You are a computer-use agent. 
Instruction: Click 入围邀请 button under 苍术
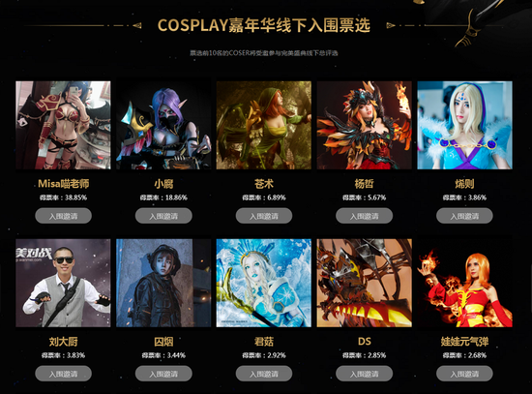pos(264,216)
